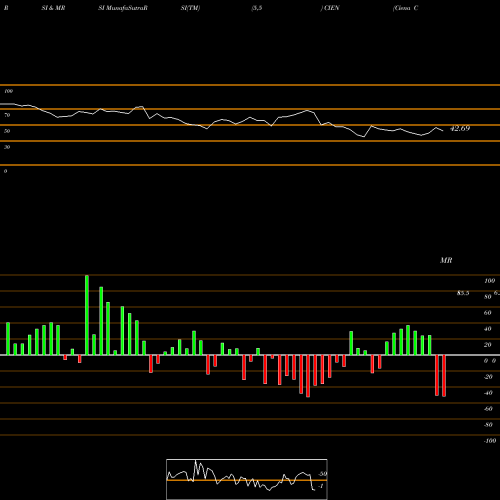The image size is (500, 500).
Task: Click the 40 label on MR axis
Action: point(488,329)
